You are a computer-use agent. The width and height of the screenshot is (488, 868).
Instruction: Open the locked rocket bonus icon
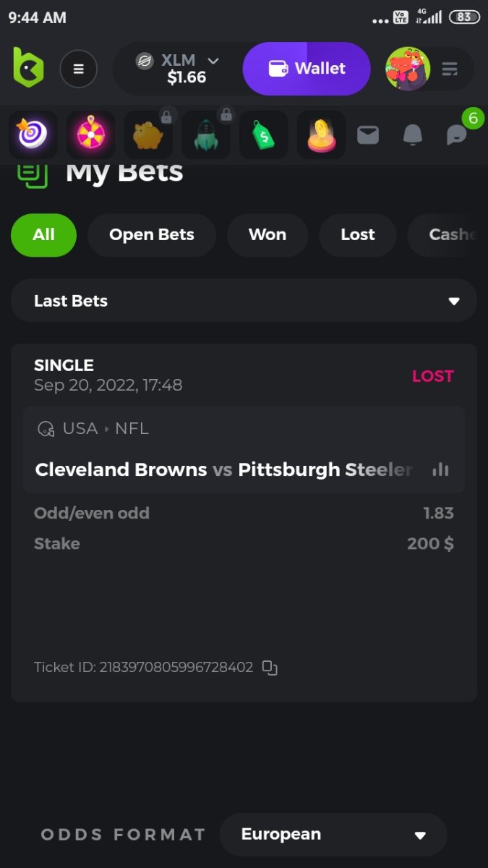206,135
